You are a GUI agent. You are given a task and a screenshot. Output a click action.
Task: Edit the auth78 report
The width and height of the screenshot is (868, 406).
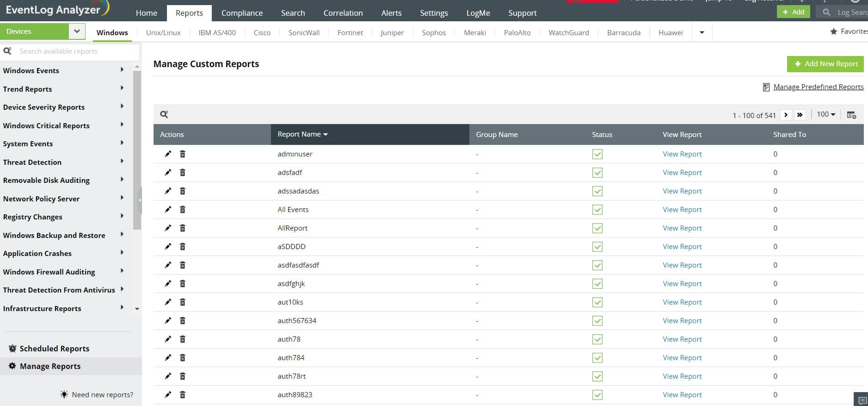[168, 339]
